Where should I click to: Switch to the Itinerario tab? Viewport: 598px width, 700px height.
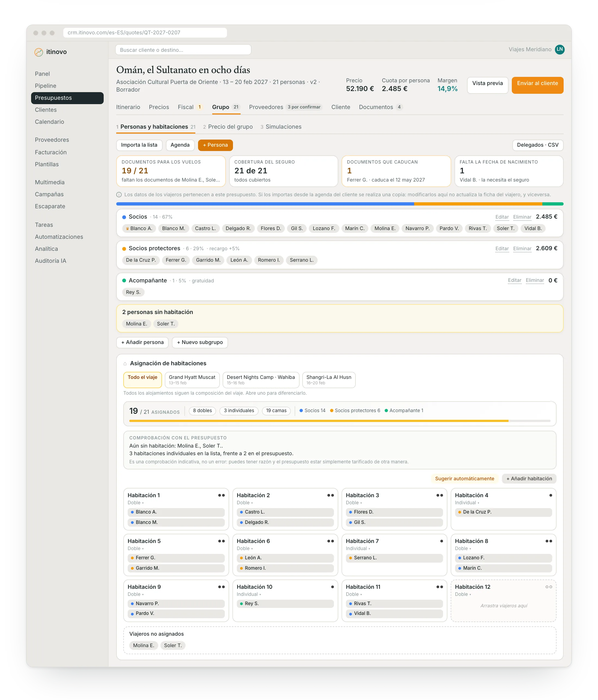(x=128, y=107)
